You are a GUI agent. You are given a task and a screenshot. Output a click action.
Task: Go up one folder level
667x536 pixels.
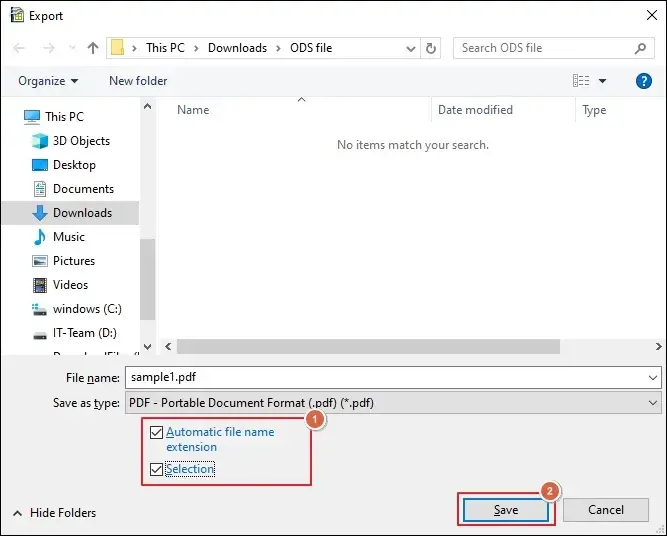tap(93, 48)
